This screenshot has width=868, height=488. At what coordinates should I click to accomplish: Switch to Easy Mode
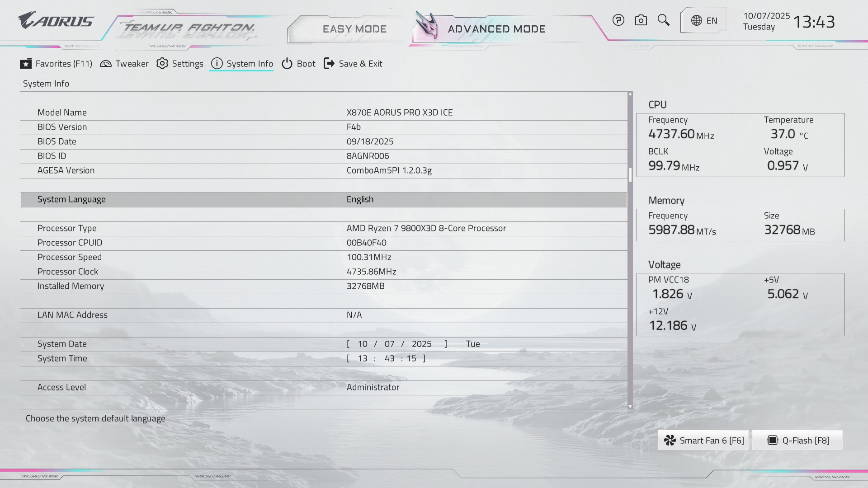click(x=354, y=29)
